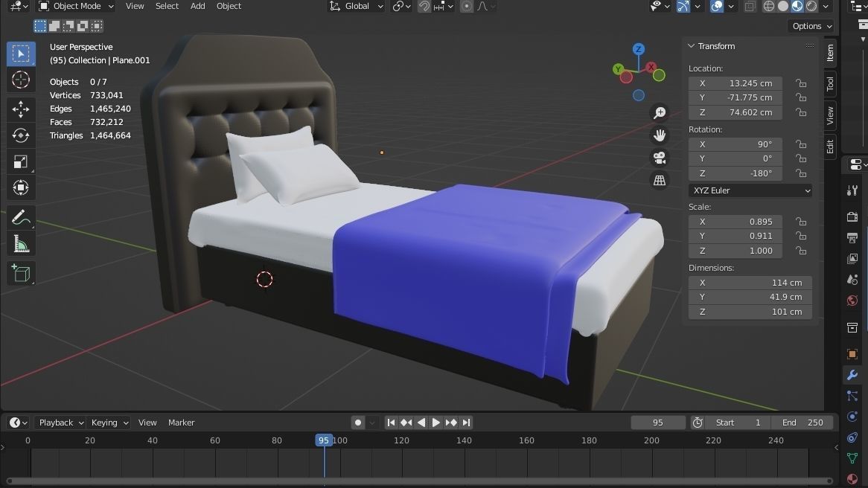Pick the Measure ruler tool
This screenshot has width=868, height=488.
click(21, 244)
